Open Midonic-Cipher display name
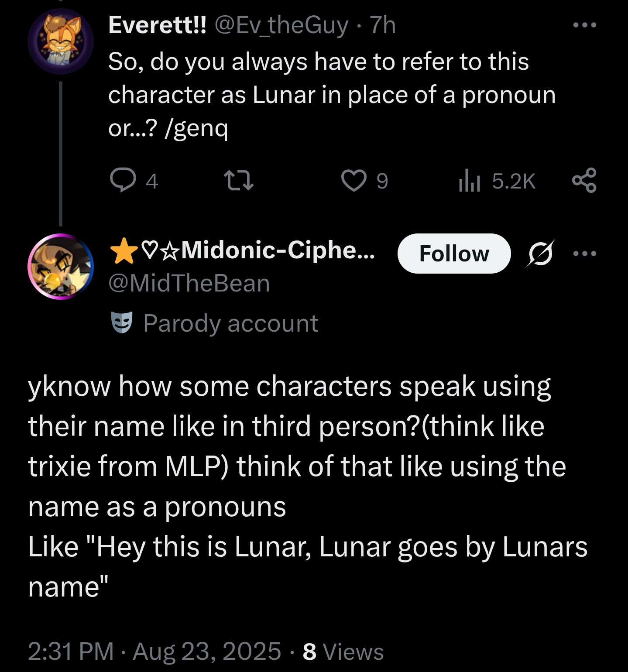 [242, 250]
